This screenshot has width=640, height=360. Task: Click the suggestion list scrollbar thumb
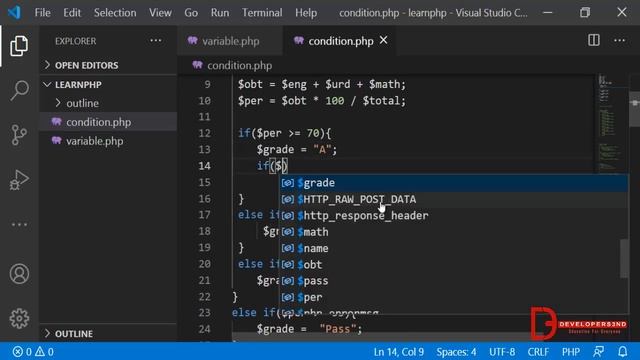(624, 259)
